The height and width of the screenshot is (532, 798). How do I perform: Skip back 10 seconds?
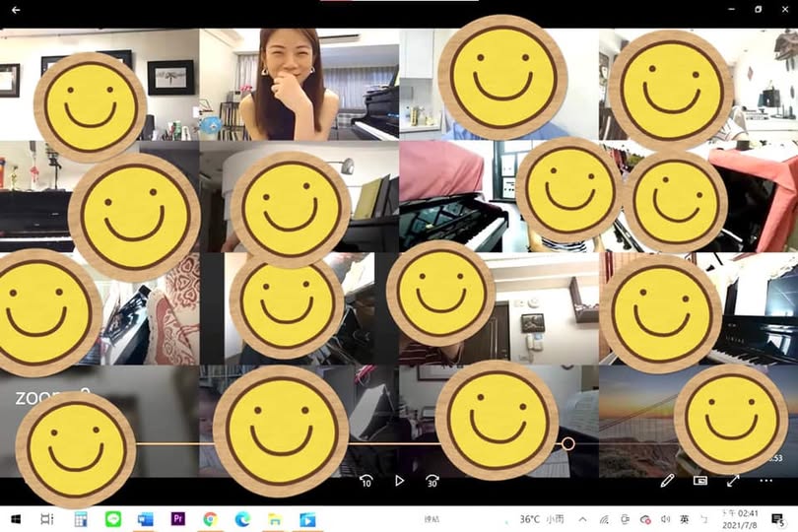(366, 481)
